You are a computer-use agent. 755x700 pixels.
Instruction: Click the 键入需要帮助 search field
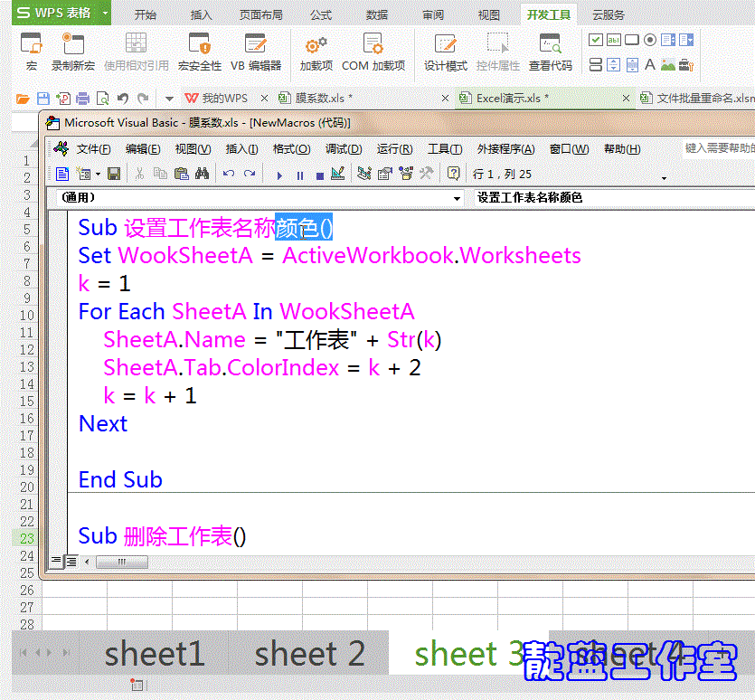tap(717, 148)
